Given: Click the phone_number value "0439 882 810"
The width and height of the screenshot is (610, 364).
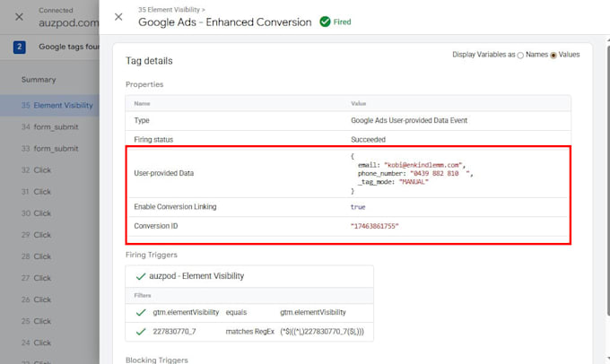Looking at the screenshot, I should (x=440, y=173).
